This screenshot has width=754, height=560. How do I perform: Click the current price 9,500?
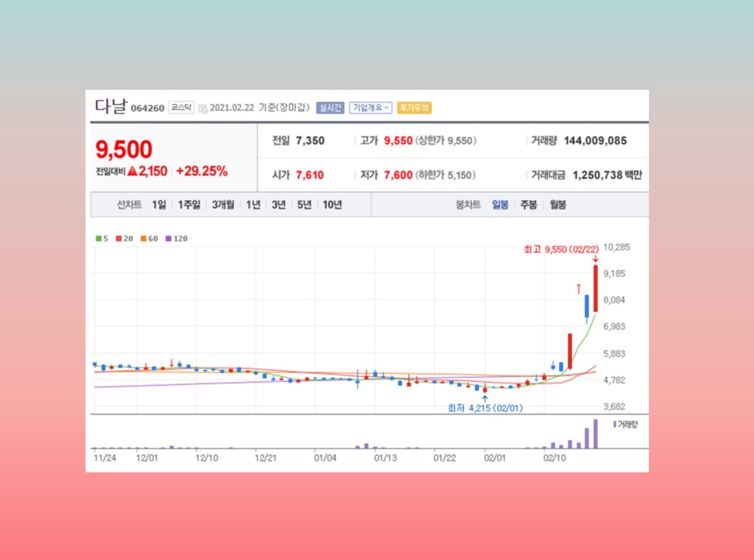(x=124, y=149)
